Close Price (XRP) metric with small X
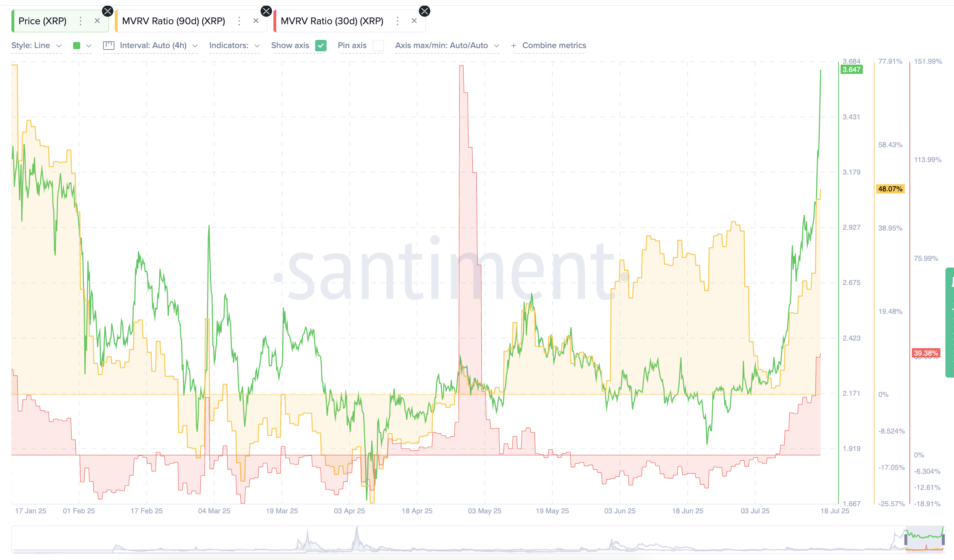The width and height of the screenshot is (954, 560). pos(97,21)
